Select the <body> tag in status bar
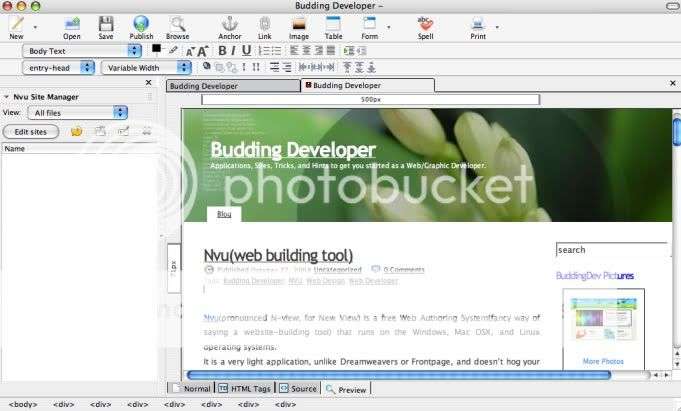681x411 pixels. pos(23,404)
